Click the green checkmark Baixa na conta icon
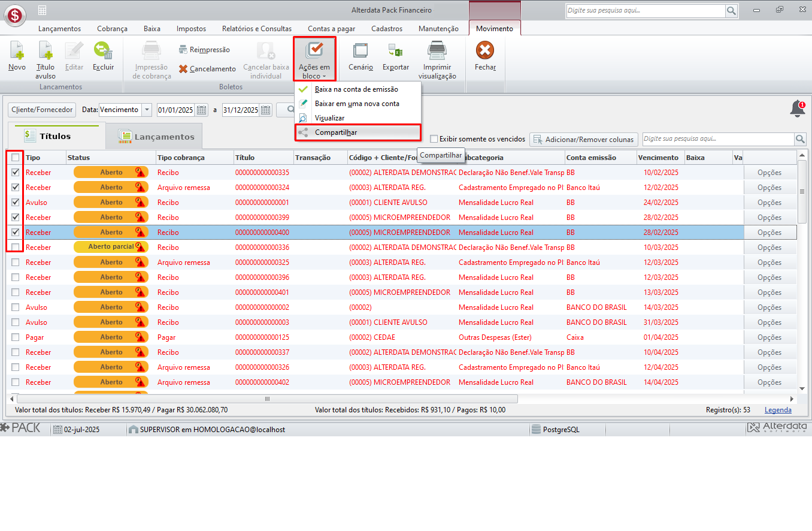 coord(304,89)
